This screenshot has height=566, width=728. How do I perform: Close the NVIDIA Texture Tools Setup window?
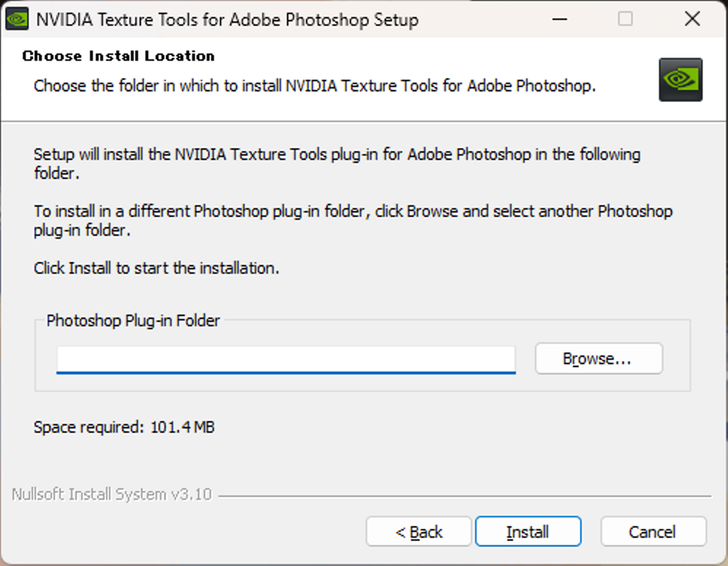[692, 20]
